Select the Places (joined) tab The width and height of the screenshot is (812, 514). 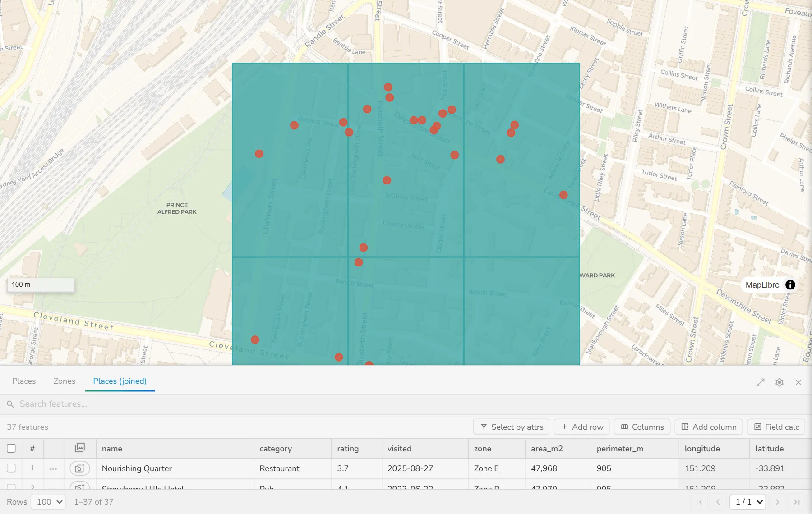tap(120, 381)
